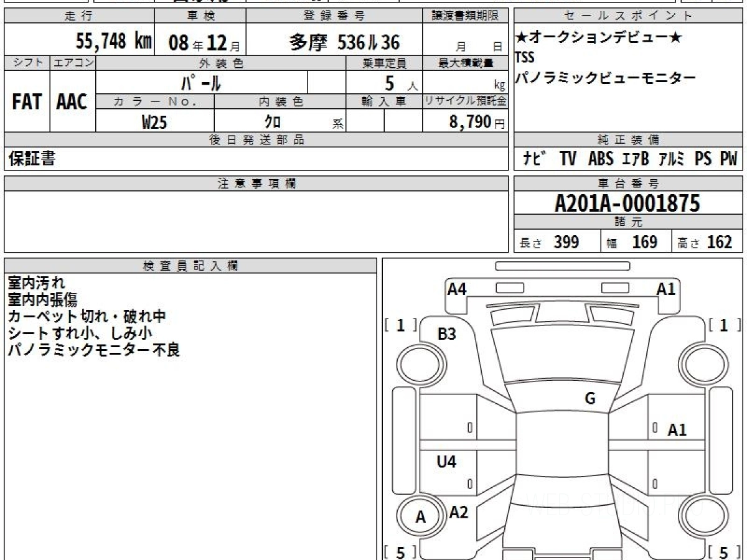Select the chassis number A201A-0001875
The width and height of the screenshot is (747, 560).
point(627,203)
